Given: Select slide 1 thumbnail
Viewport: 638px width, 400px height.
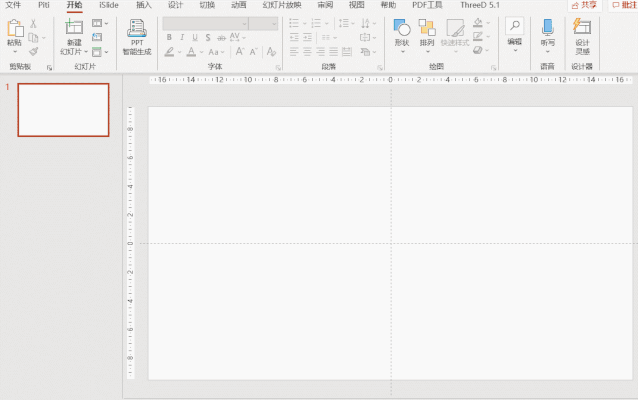Looking at the screenshot, I should pos(64,109).
